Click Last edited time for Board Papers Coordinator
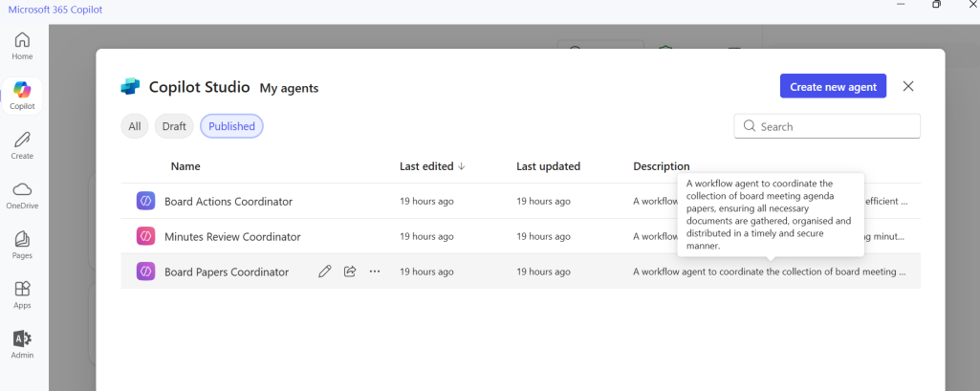Viewport: 980px width, 391px height. click(x=426, y=272)
